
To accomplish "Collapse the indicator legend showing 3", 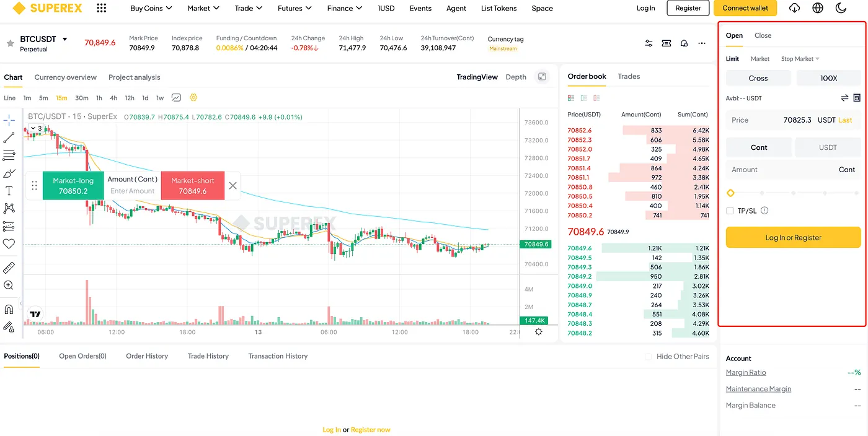I will 35,129.
